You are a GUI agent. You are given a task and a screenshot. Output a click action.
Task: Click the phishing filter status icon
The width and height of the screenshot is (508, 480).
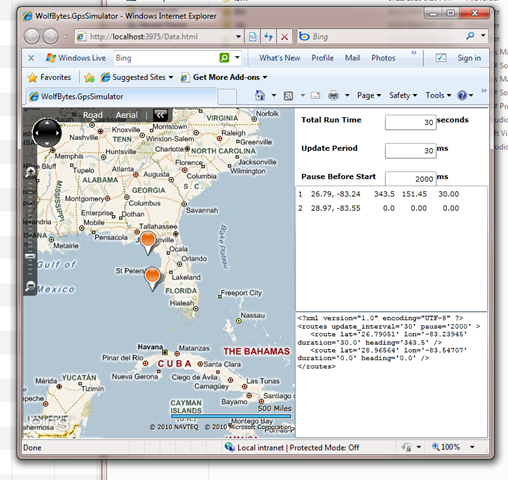pyautogui.click(x=406, y=447)
